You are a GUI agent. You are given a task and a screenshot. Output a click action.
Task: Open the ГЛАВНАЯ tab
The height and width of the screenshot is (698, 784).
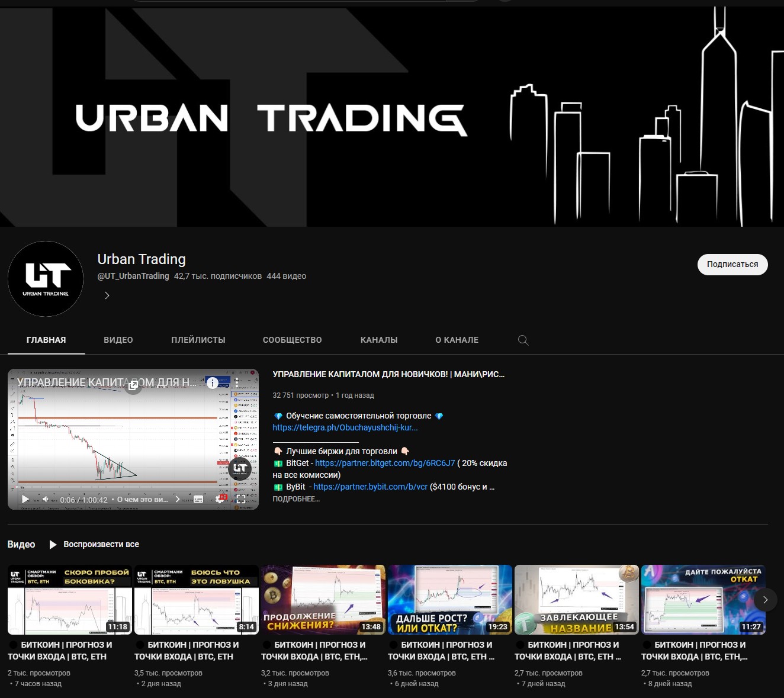(x=46, y=340)
